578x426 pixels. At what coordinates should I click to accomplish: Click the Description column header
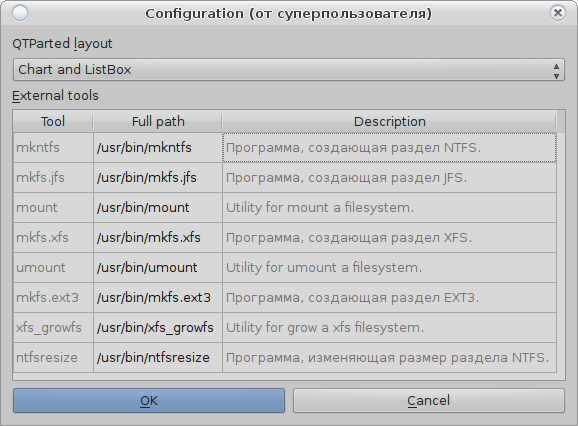389,122
